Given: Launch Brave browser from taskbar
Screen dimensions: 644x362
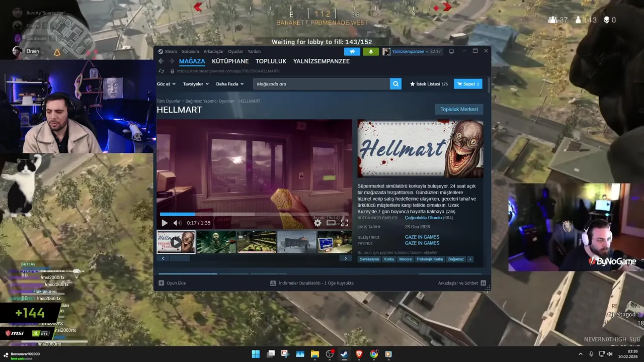Looking at the screenshot, I should (x=359, y=354).
